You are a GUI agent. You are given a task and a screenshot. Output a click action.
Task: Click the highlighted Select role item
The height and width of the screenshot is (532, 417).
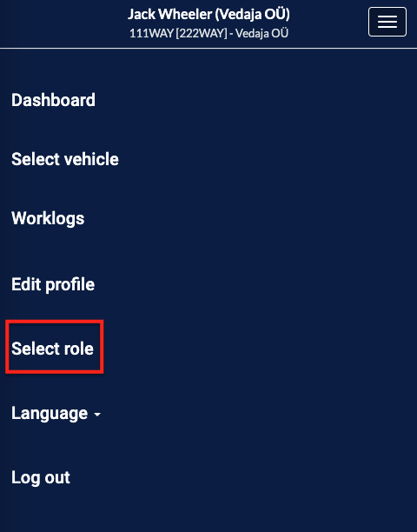pyautogui.click(x=52, y=349)
